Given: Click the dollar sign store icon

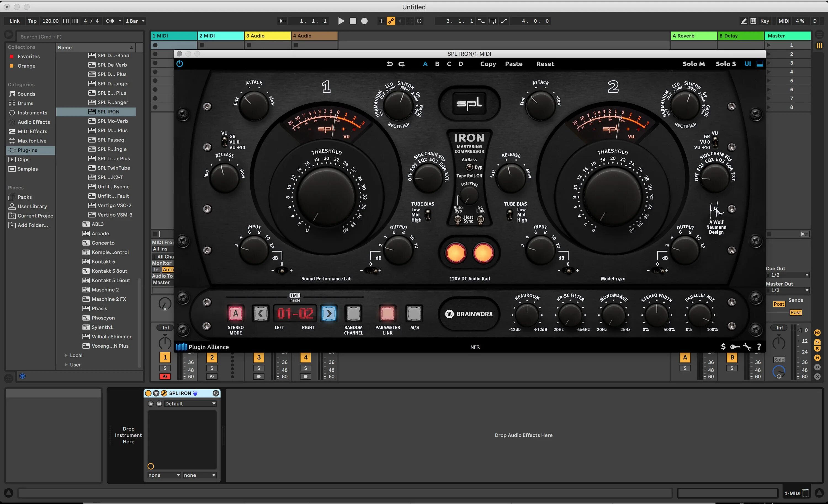Looking at the screenshot, I should point(723,347).
